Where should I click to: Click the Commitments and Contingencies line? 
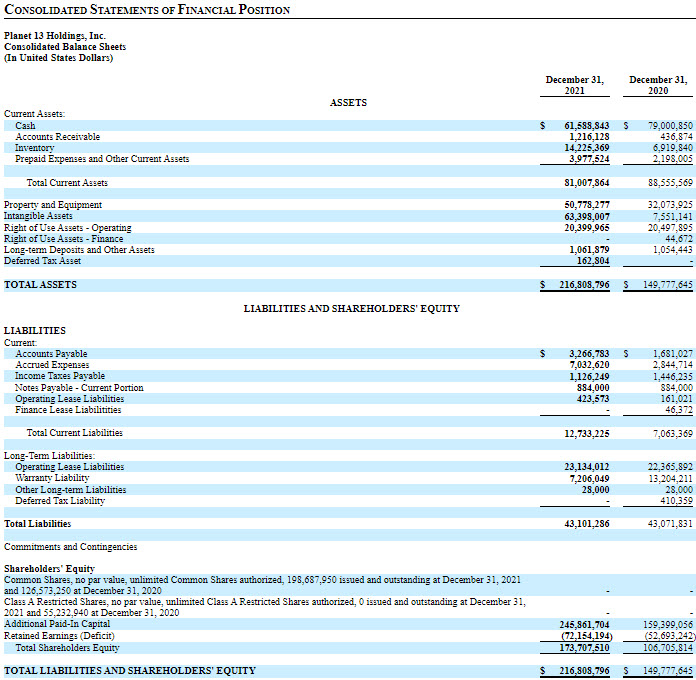[71, 547]
